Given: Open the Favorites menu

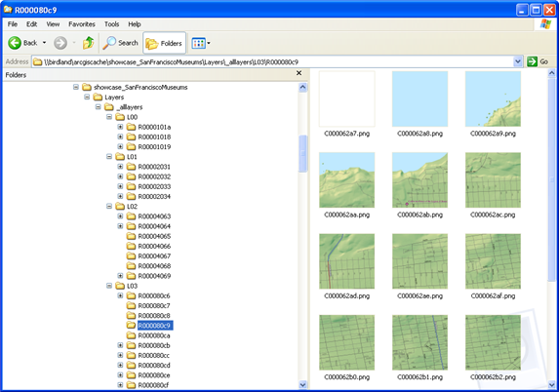Looking at the screenshot, I should tap(82, 24).
